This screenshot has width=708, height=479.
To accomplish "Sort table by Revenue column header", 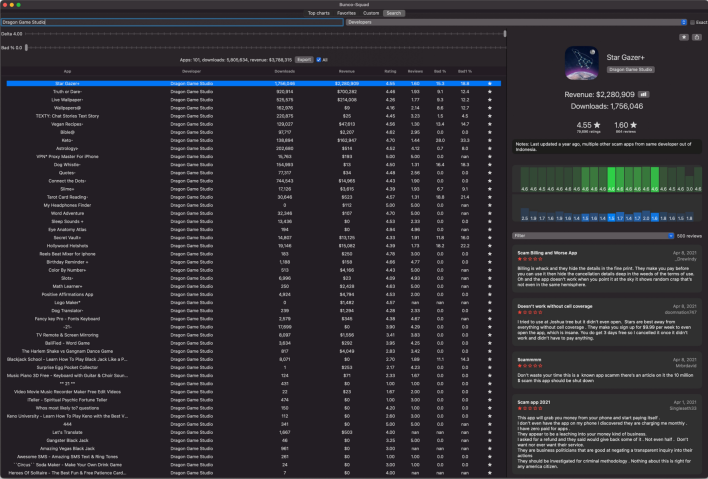I will click(x=347, y=71).
